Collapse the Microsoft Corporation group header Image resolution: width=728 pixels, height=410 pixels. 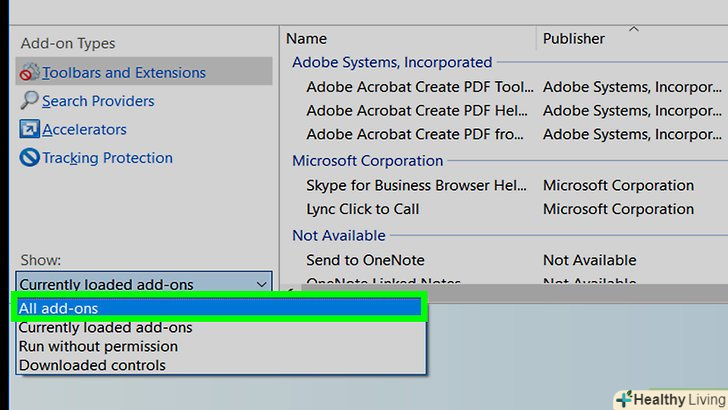[x=367, y=160]
